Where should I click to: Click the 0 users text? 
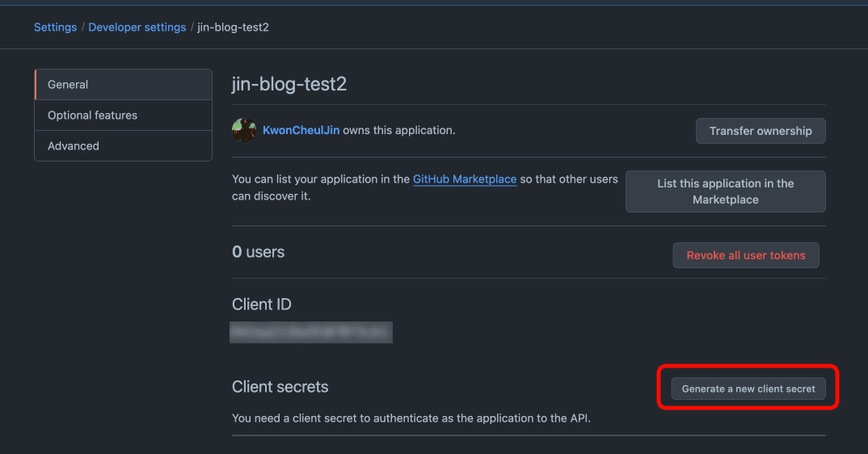coord(259,252)
